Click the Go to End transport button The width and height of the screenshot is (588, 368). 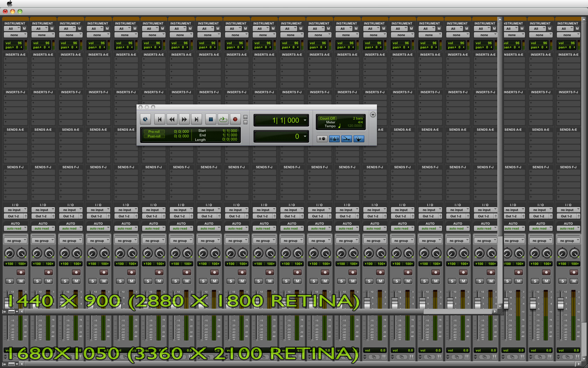tap(196, 120)
